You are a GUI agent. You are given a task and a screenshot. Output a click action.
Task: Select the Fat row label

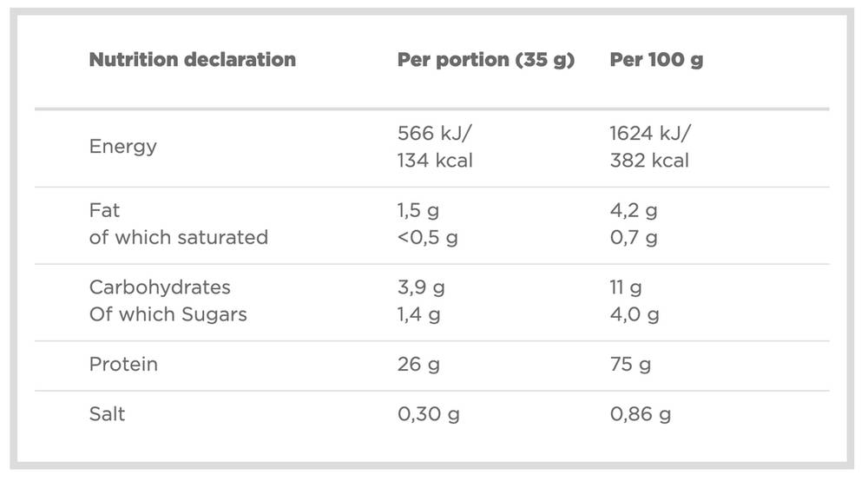coord(104,210)
